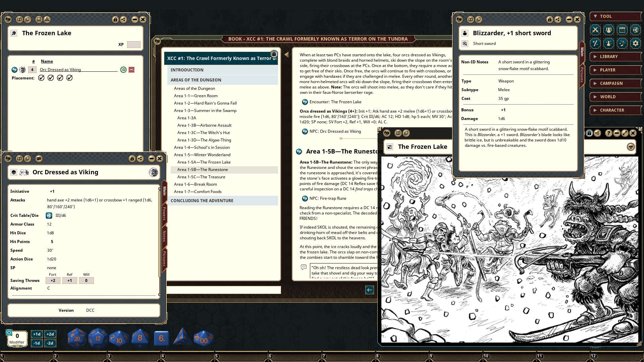Screen dimensions: 644x362
Task: Open the Options gear icon
Action: click(x=635, y=43)
